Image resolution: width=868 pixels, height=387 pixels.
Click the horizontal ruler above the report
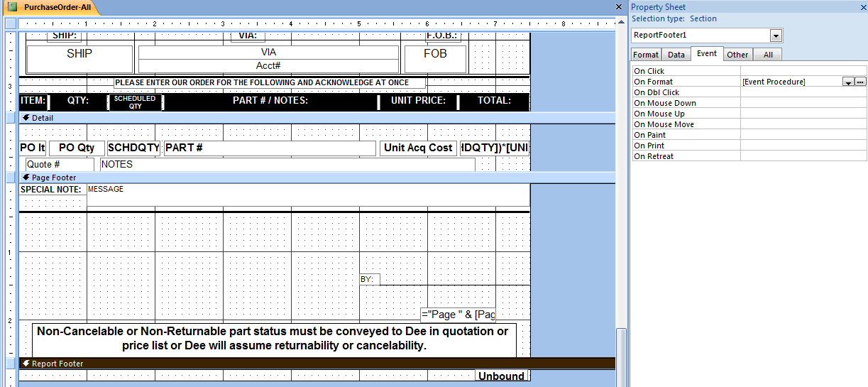[317, 23]
